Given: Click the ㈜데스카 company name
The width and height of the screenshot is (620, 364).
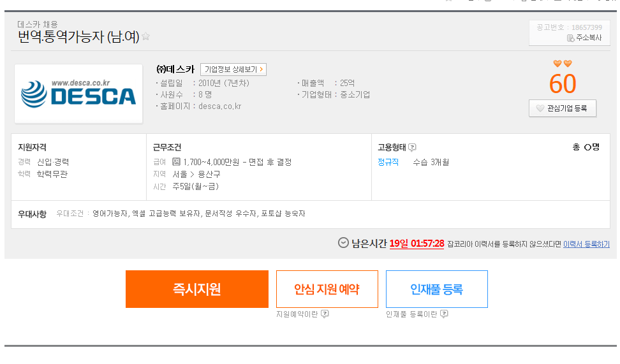Looking at the screenshot, I should coord(175,69).
